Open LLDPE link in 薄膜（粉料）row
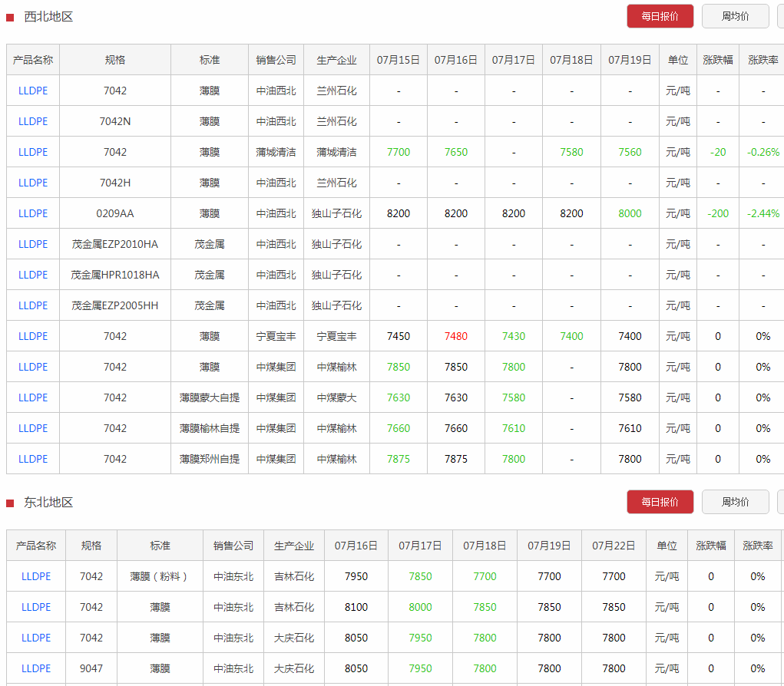The width and height of the screenshot is (784, 686). 36,576
